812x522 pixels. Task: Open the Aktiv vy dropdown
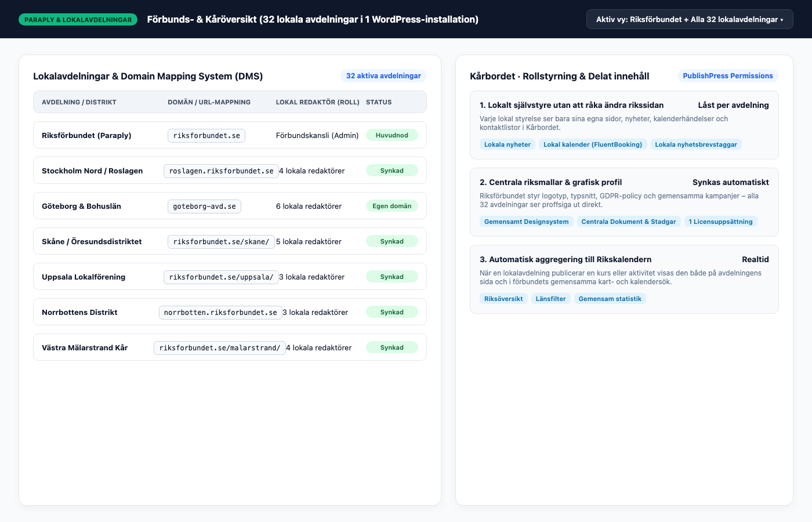(690, 19)
